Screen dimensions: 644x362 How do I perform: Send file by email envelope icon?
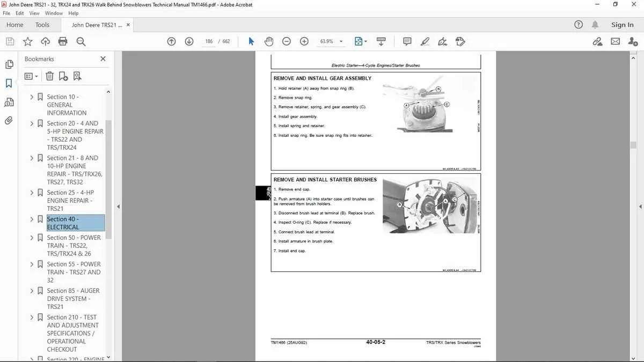coord(616,41)
